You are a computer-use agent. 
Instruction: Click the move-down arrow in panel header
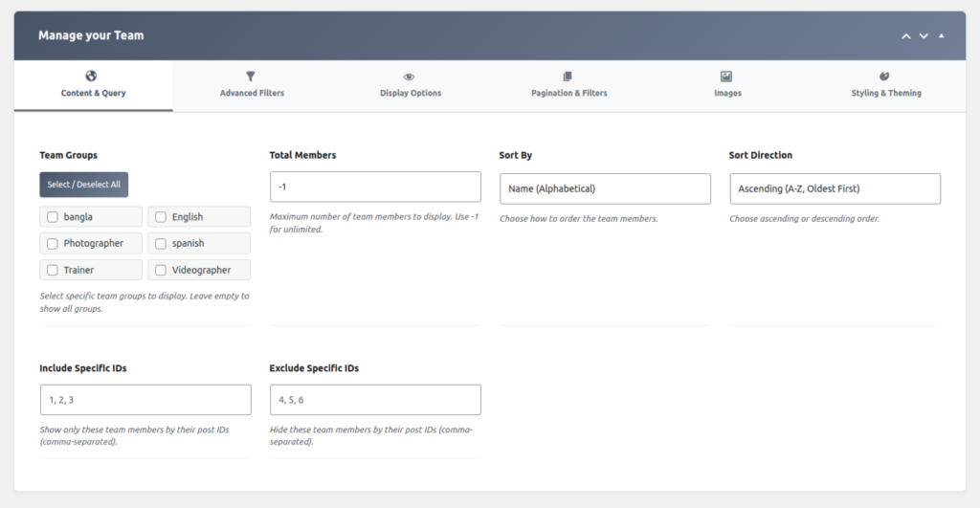(x=924, y=35)
